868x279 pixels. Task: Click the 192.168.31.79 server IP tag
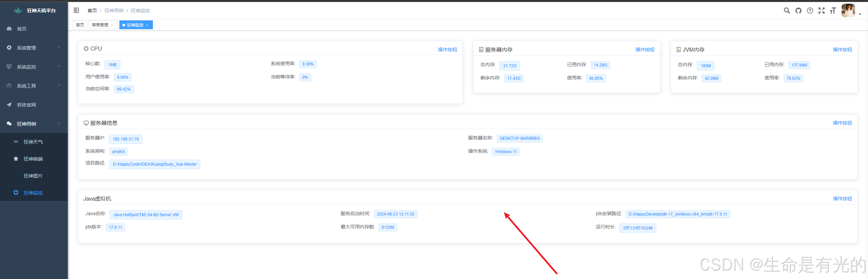(x=126, y=139)
